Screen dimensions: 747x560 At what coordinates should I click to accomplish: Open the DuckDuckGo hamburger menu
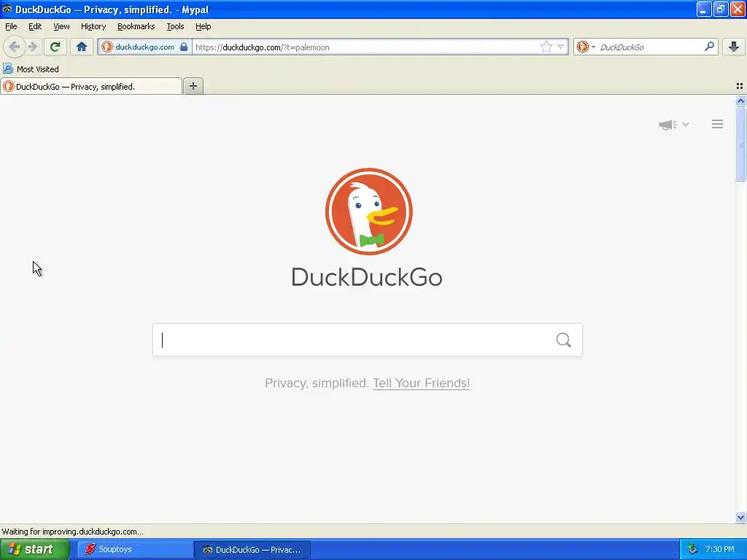(718, 124)
